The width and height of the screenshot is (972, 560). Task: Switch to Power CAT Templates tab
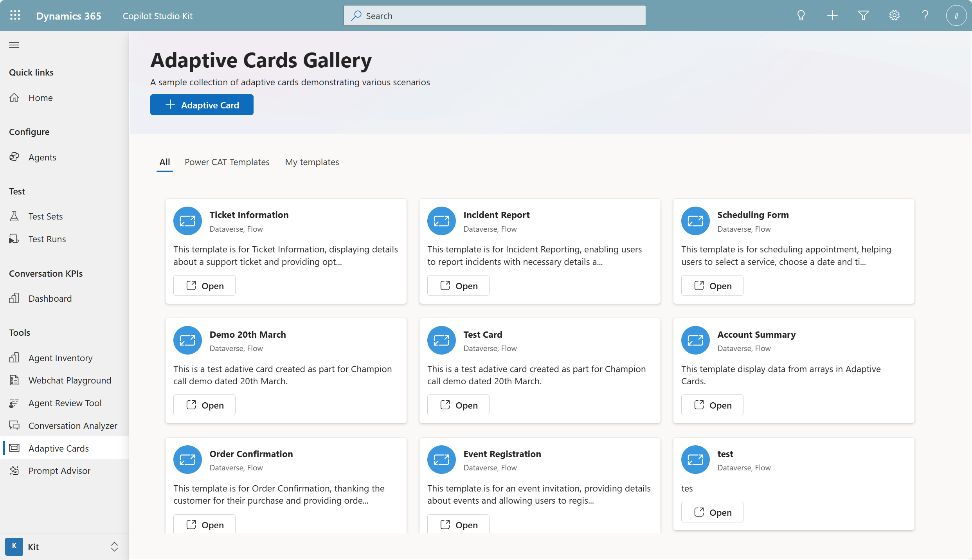click(227, 162)
